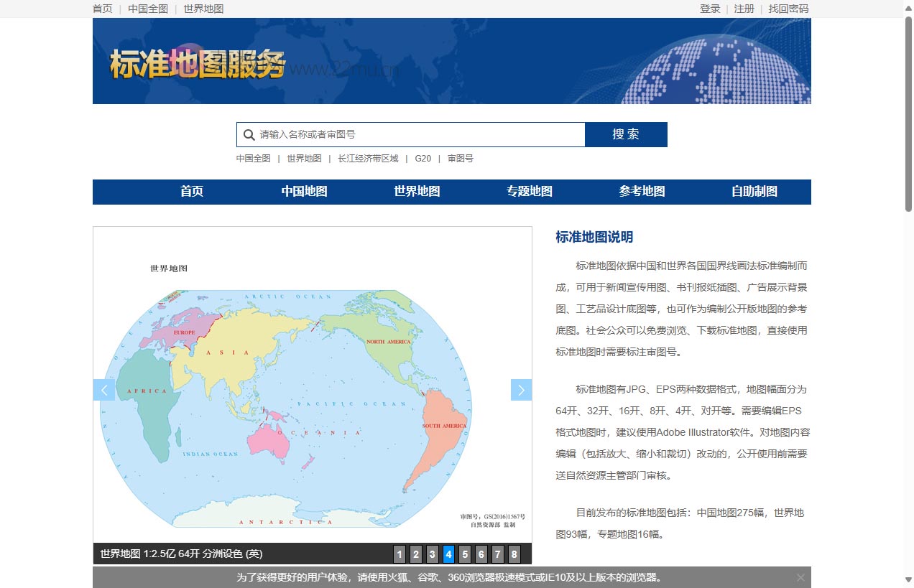Dismiss the browser recommendation notice via its X
Image resolution: width=914 pixels, height=588 pixels.
click(x=800, y=577)
